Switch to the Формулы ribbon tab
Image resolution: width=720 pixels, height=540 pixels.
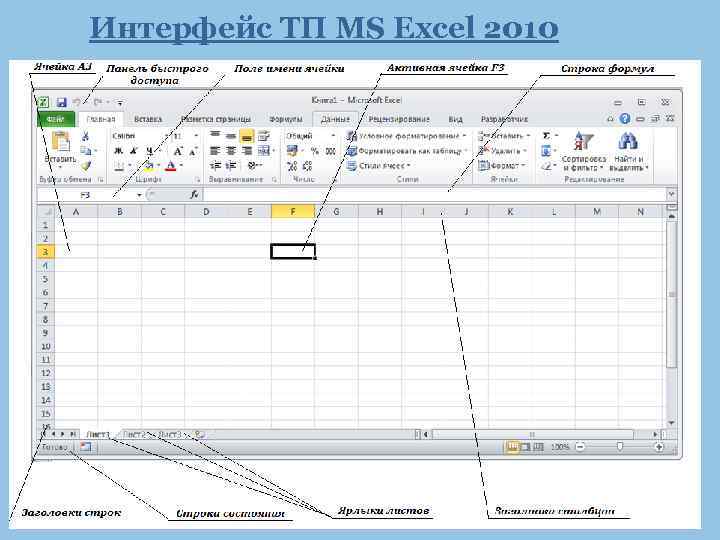[x=286, y=119]
